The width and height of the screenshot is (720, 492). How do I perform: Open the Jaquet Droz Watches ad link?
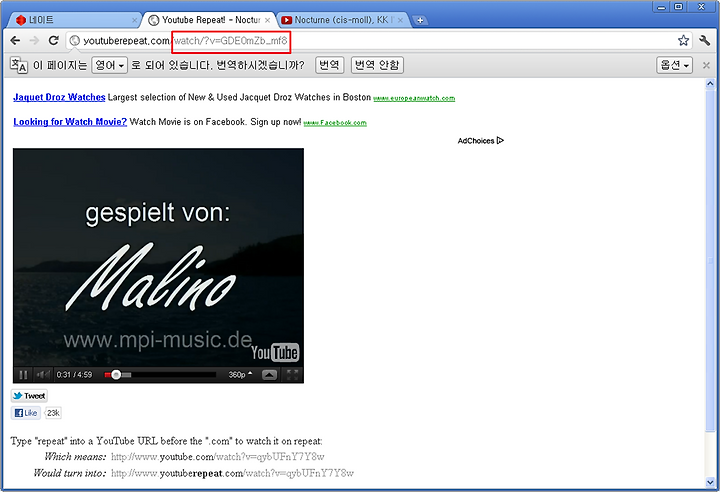[x=59, y=97]
